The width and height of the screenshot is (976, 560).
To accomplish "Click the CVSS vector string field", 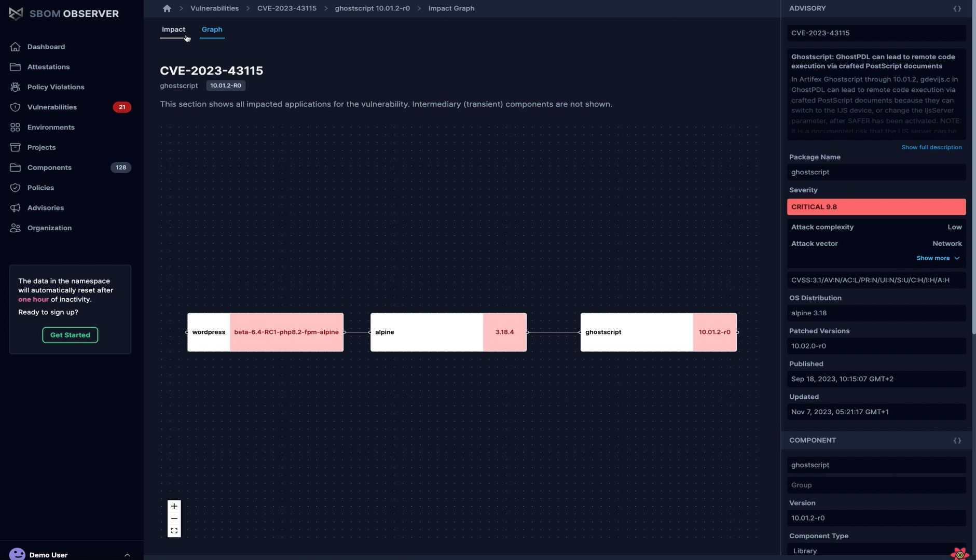I will pyautogui.click(x=876, y=280).
